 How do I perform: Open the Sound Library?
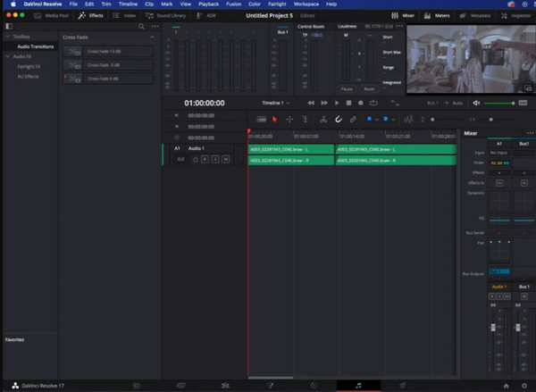(x=166, y=15)
